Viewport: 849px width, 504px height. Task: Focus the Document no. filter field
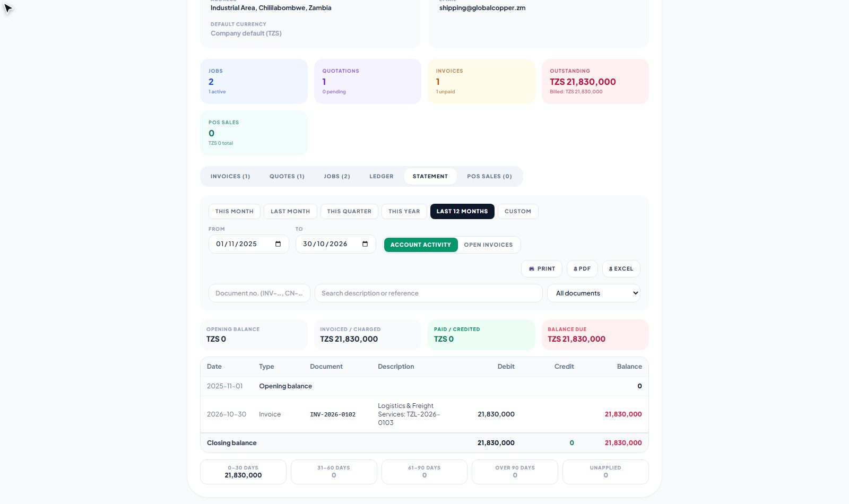[259, 293]
